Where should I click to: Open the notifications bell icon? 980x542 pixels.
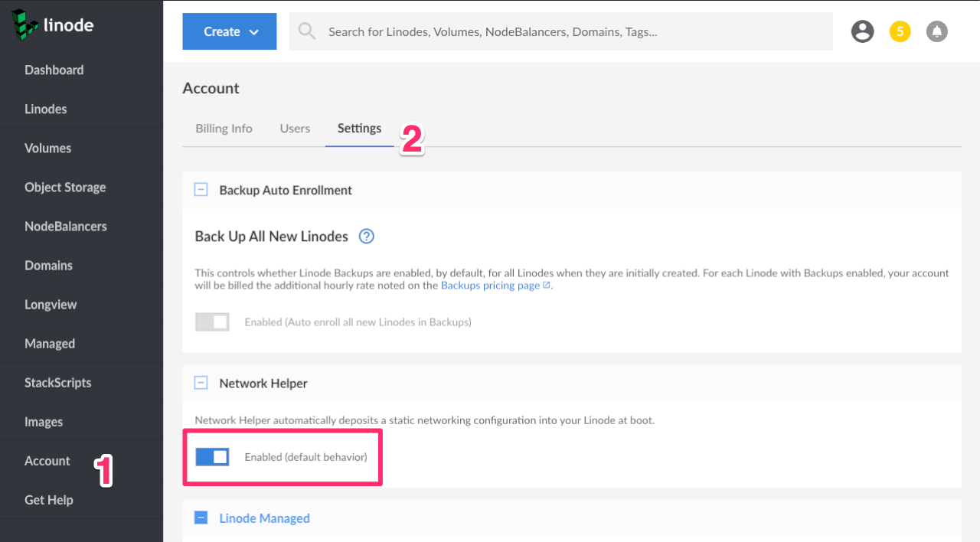936,31
